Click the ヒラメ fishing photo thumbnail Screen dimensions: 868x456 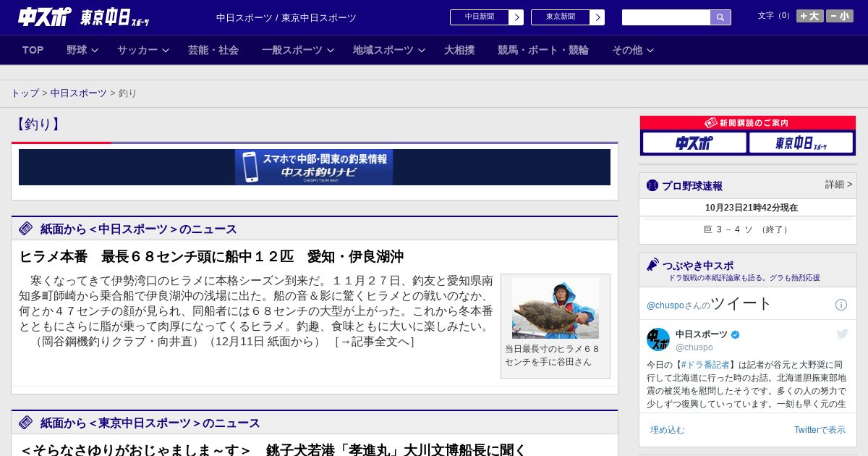tap(556, 308)
